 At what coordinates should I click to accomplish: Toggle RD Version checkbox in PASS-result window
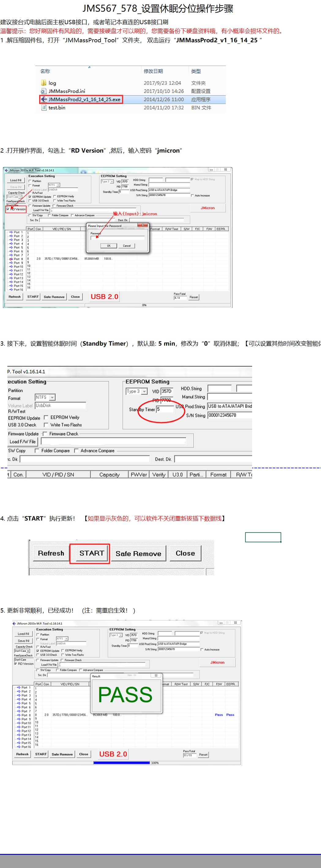click(16, 663)
